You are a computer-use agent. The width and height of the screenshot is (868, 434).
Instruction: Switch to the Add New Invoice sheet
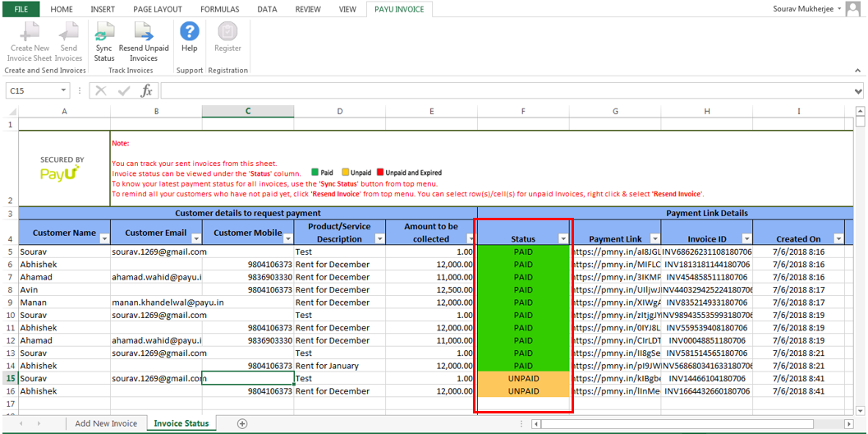(106, 423)
